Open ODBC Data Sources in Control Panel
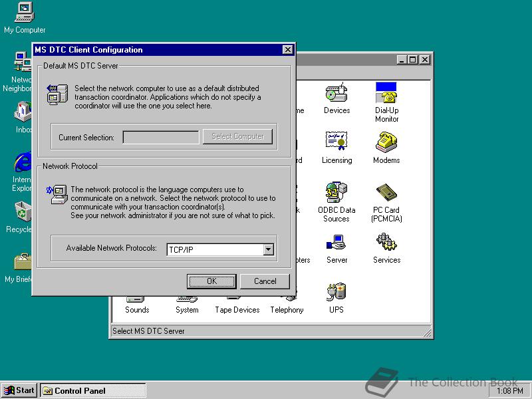532x399 pixels. click(x=336, y=202)
